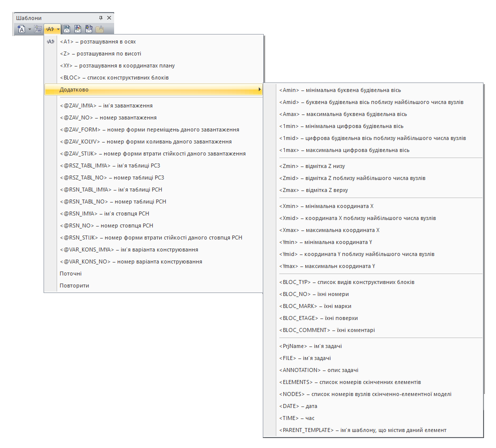
Task: Choose <Amin> мінімальна буквена будівельна вісь
Action: (340, 90)
